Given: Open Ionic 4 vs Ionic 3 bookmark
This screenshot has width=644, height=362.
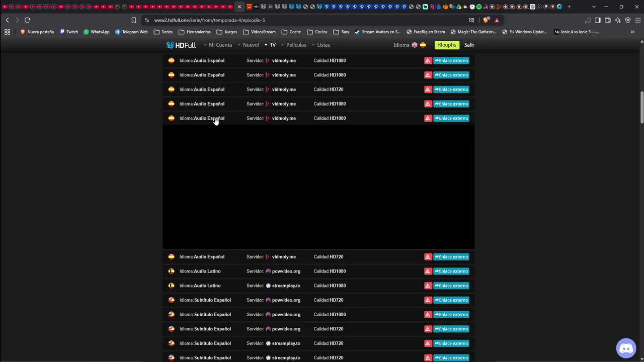Looking at the screenshot, I should tap(577, 32).
